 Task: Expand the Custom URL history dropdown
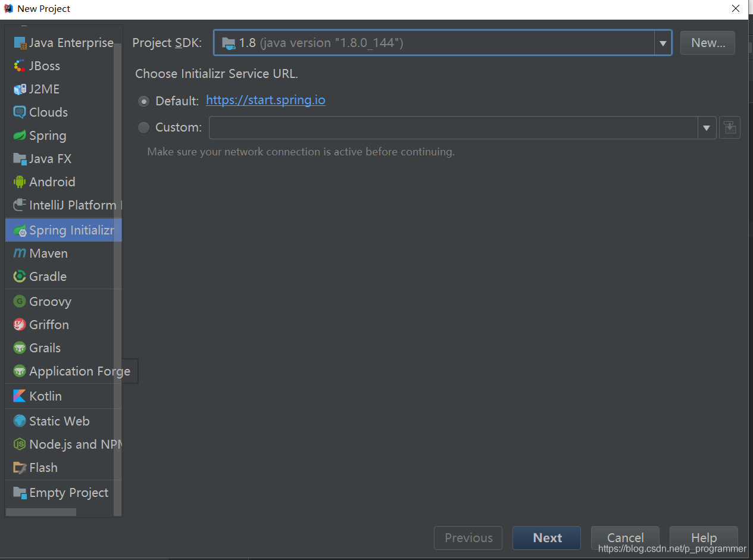[707, 127]
